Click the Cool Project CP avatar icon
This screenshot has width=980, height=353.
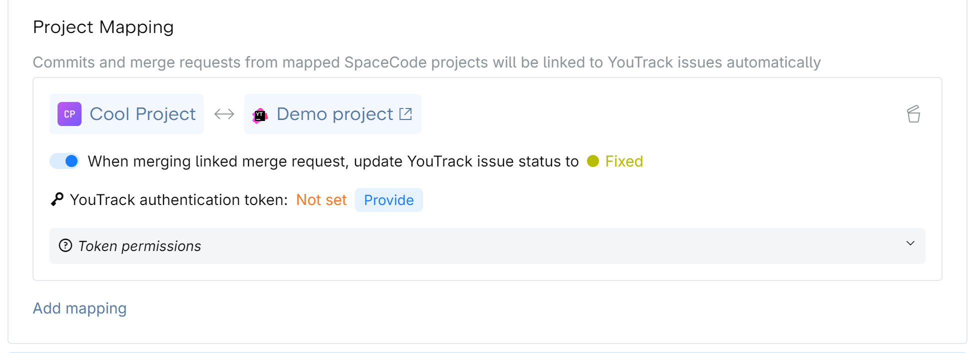click(68, 114)
